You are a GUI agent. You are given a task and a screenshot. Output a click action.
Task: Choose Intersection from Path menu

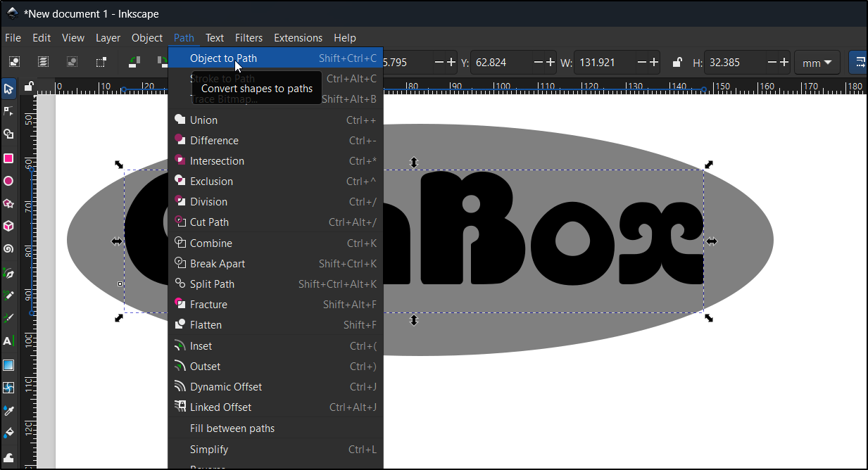[x=275, y=161]
